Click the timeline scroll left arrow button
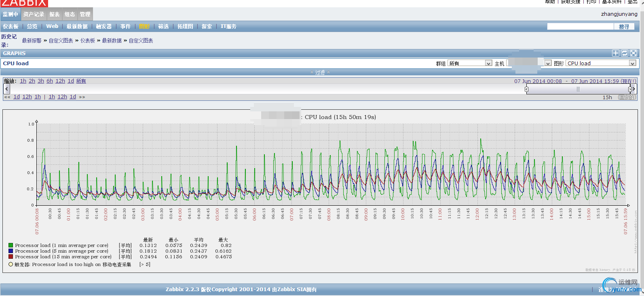Viewport: 644px width, 296px height. (6, 89)
